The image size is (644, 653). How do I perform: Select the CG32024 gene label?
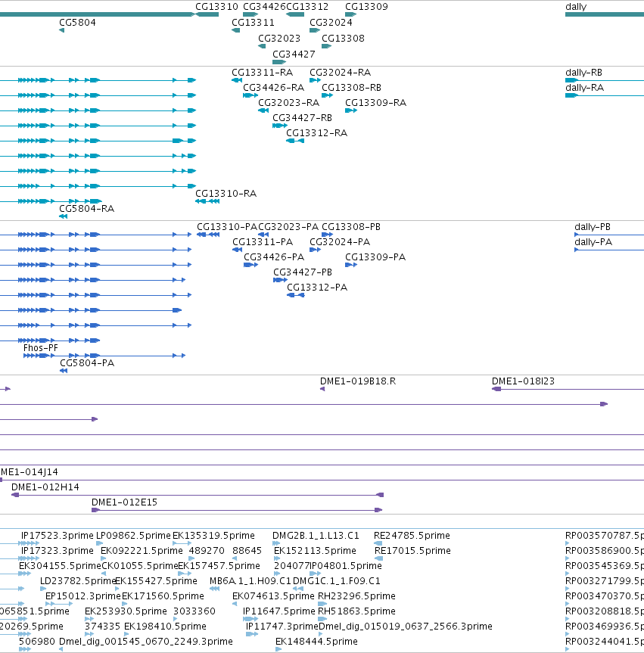pyautogui.click(x=331, y=23)
